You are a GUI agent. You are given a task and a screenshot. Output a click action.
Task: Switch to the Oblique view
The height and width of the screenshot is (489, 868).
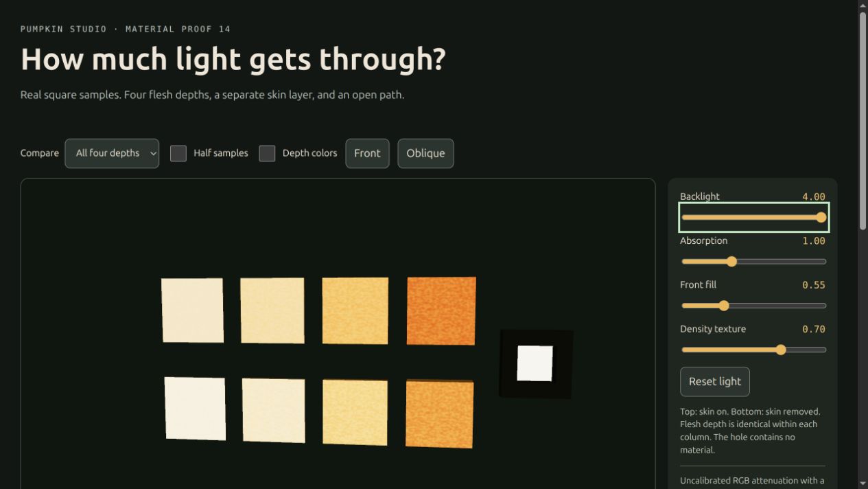pos(425,153)
